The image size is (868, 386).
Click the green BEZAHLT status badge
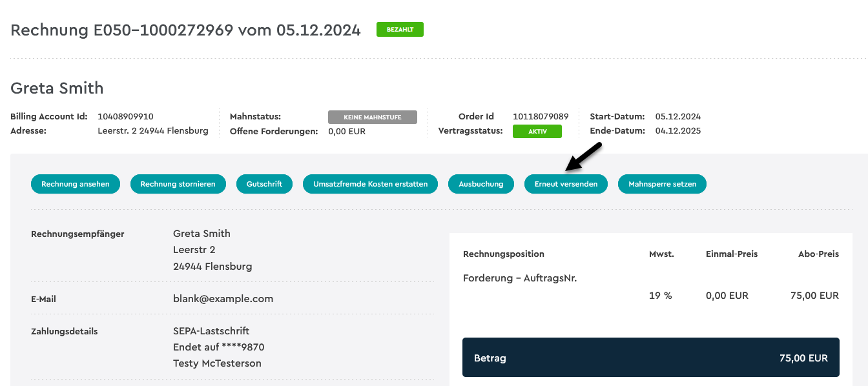pos(400,30)
